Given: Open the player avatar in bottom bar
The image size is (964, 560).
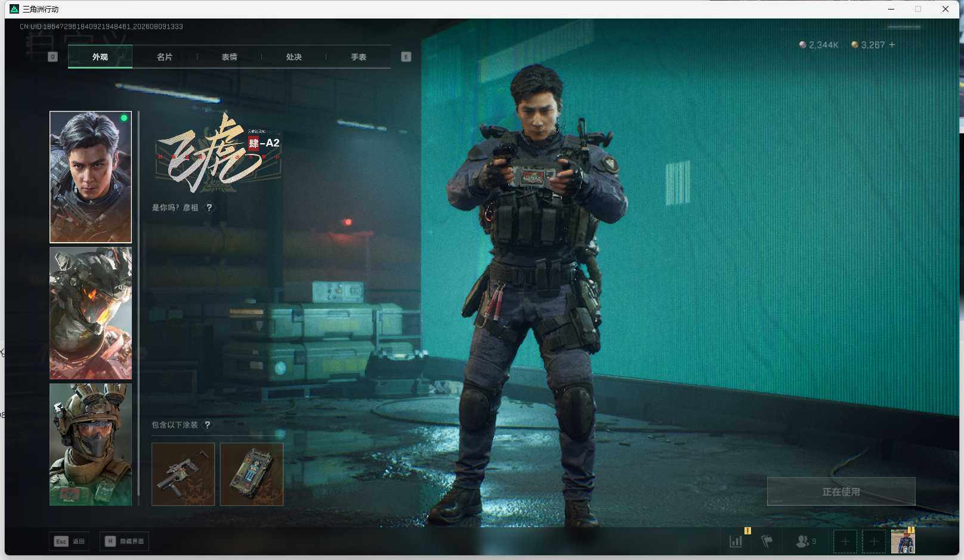Looking at the screenshot, I should click(x=903, y=542).
